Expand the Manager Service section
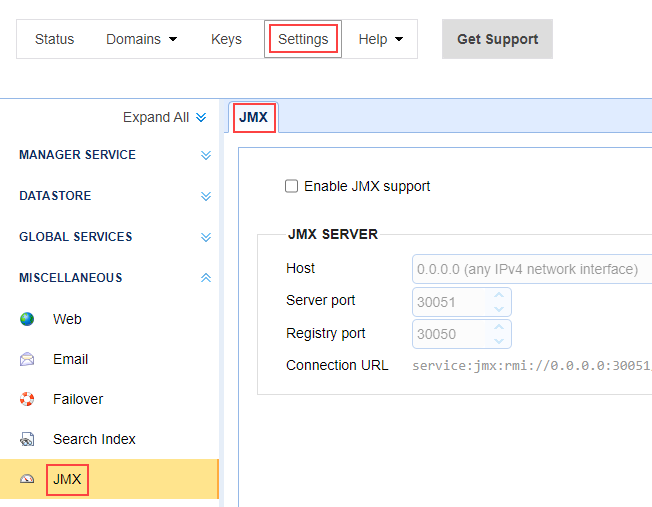Image resolution: width=652 pixels, height=507 pixels. 205,155
